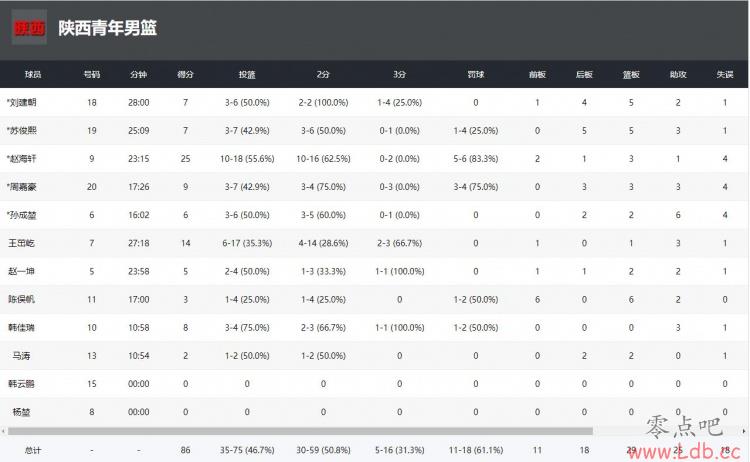The image size is (750, 462).
Task: Click the 总计 totals row label
Action: click(x=33, y=450)
